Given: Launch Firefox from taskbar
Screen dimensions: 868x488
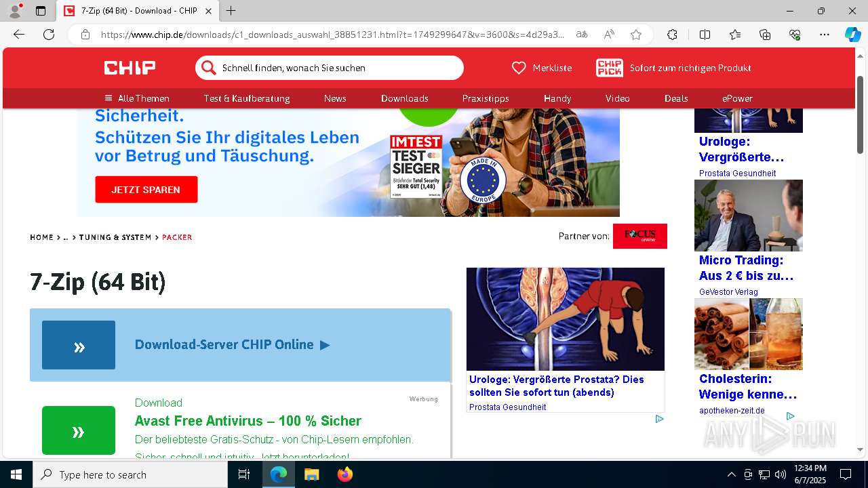Looking at the screenshot, I should point(344,474).
